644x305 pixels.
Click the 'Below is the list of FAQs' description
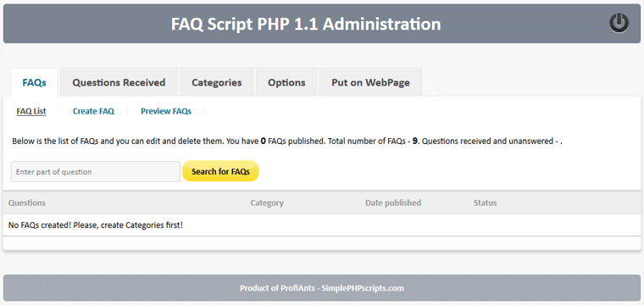click(x=287, y=141)
